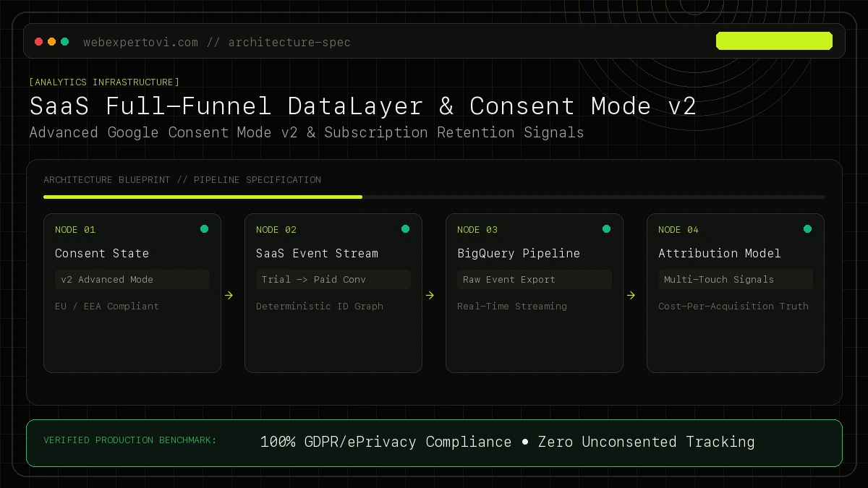868x488 pixels.
Task: Click the Trial -> Paid Conv chip
Action: tap(333, 280)
